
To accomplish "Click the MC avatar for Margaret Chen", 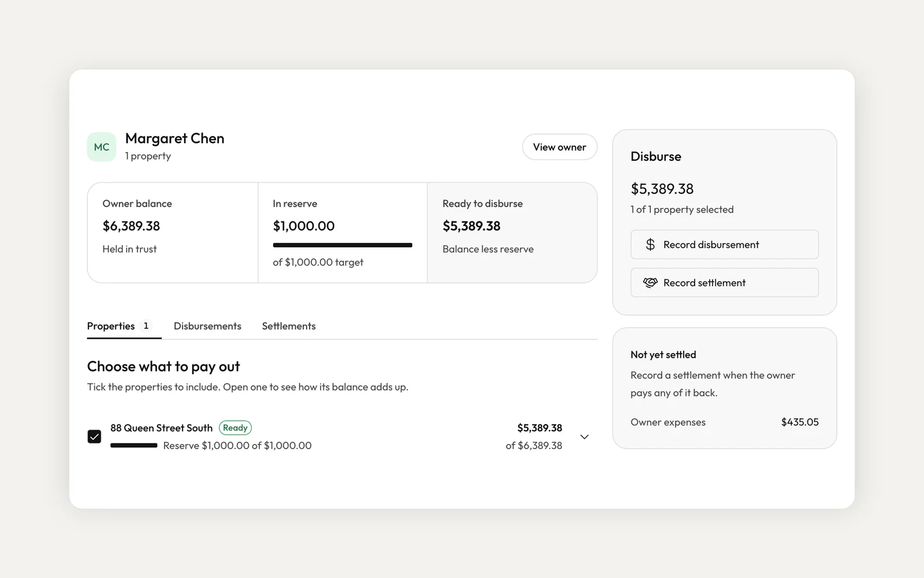I will point(102,147).
